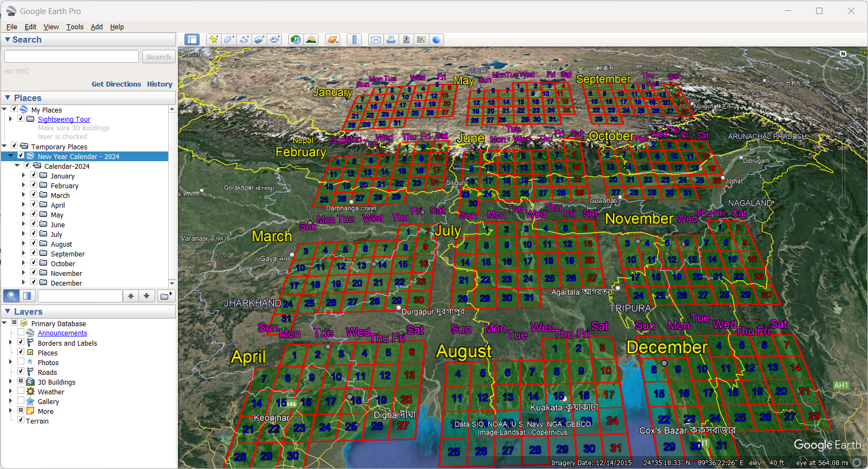Open the View menu

(51, 27)
